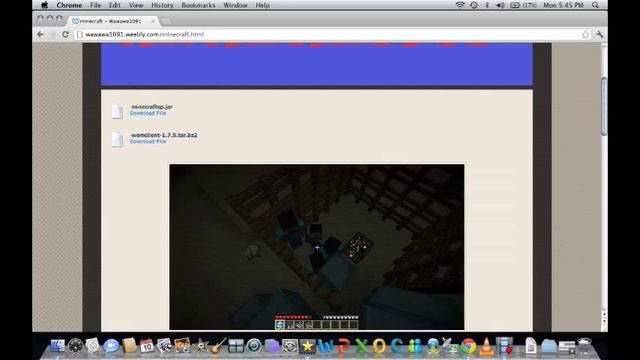Open a new tab with the tab button

click(x=166, y=21)
